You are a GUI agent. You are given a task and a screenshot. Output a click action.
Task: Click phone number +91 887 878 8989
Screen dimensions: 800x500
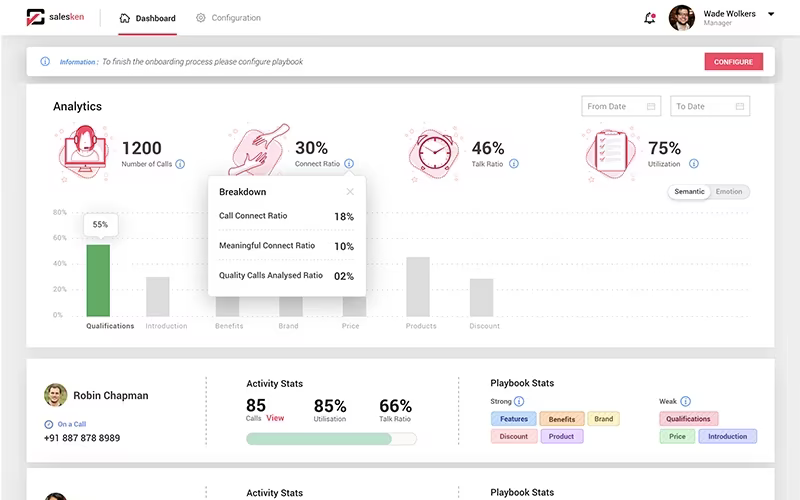point(82,438)
